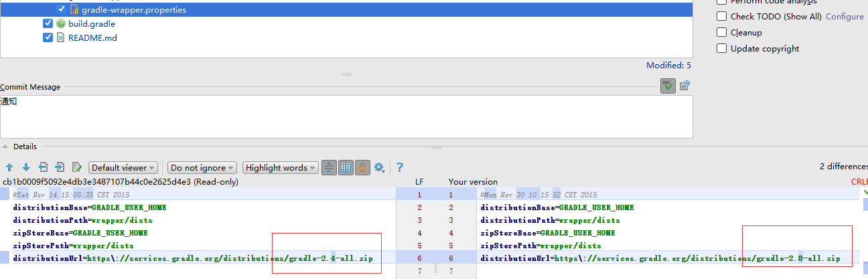The height and width of the screenshot is (279, 868).
Task: Collapse the Details section
Action: (6, 147)
